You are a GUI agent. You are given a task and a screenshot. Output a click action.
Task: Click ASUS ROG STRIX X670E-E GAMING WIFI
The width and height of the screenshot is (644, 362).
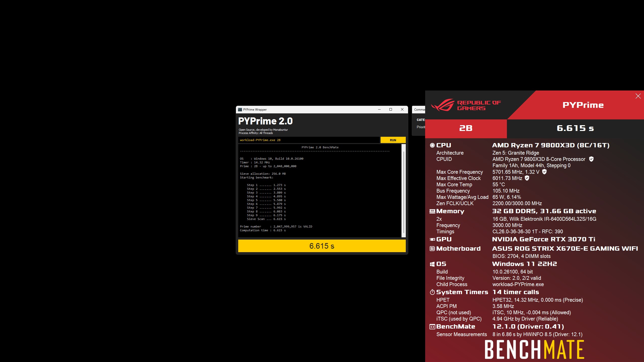[x=565, y=249]
